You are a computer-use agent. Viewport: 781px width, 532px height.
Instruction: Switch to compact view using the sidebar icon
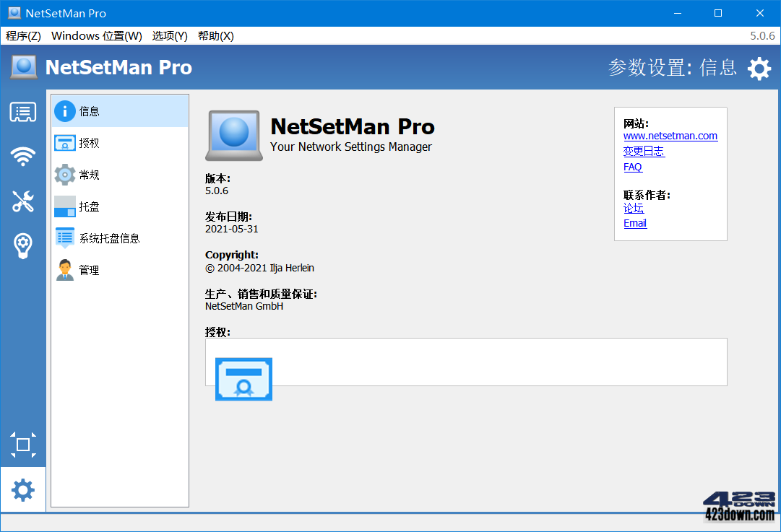coord(22,445)
